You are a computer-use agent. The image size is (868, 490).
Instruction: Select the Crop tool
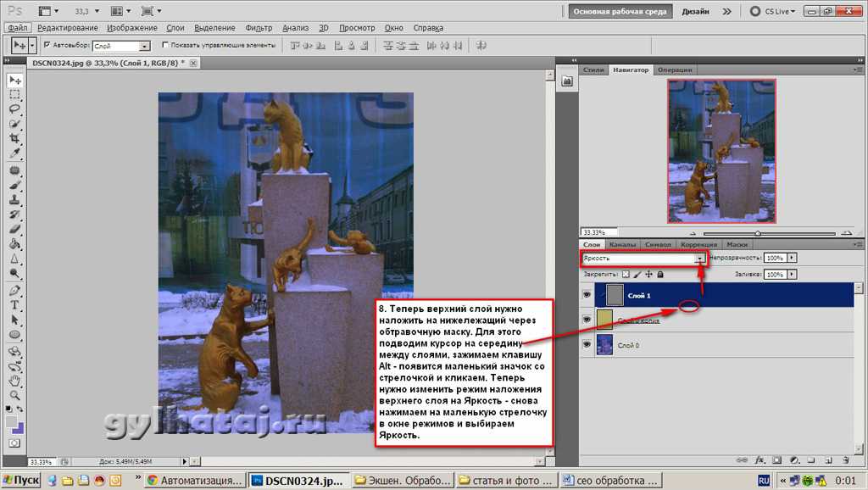[x=14, y=139]
